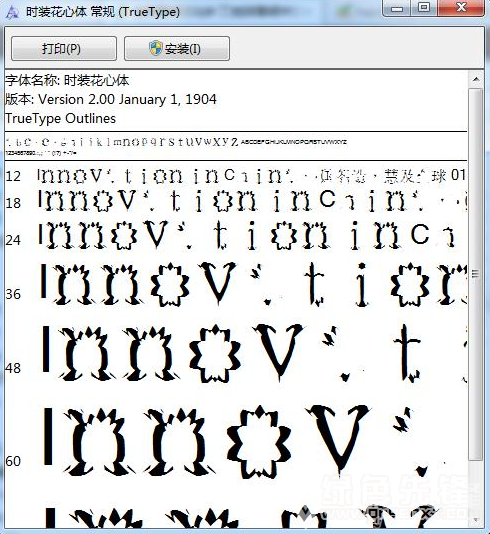The image size is (490, 534).
Task: Open the font viewer title bar icon menu
Action: pos(12,12)
